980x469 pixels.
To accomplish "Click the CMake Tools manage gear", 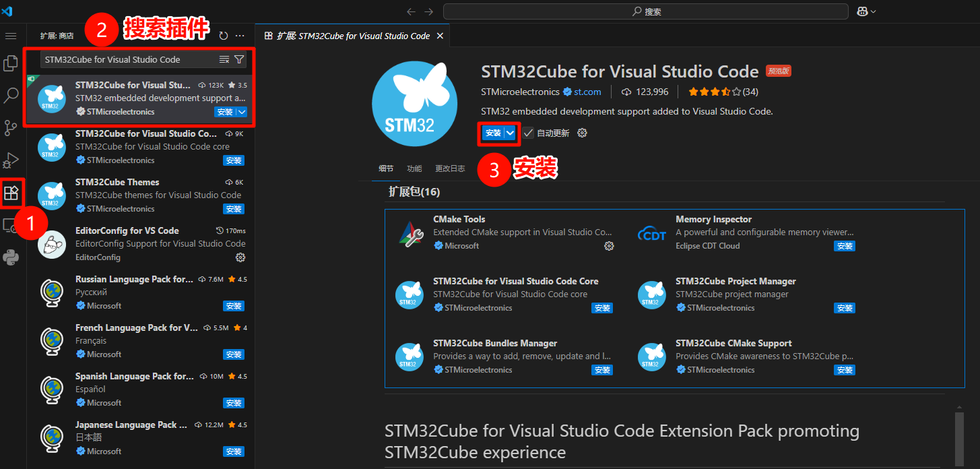I will coord(609,246).
